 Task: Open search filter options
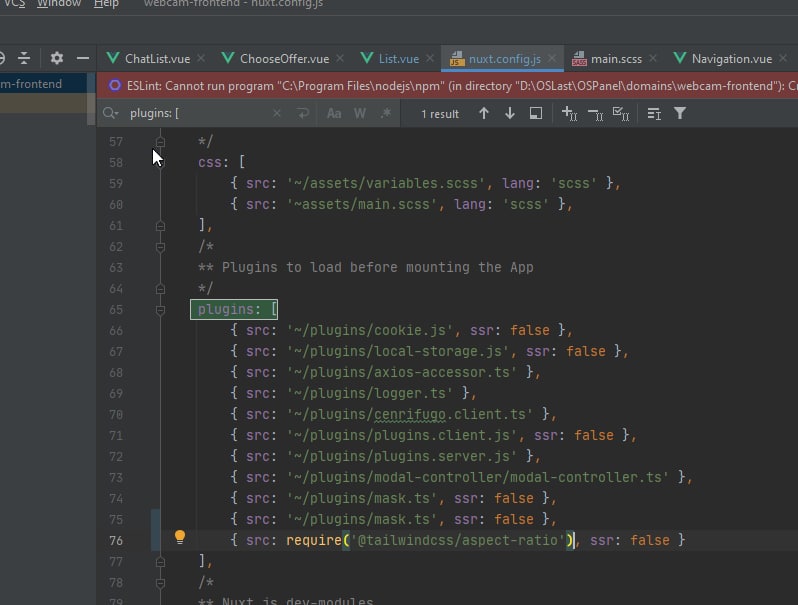[x=680, y=113]
